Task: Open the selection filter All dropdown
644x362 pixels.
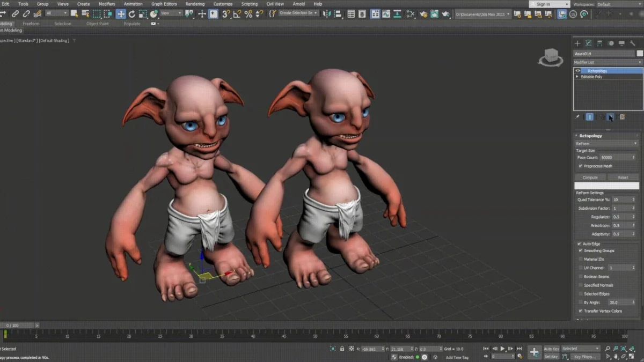Action: (57, 13)
